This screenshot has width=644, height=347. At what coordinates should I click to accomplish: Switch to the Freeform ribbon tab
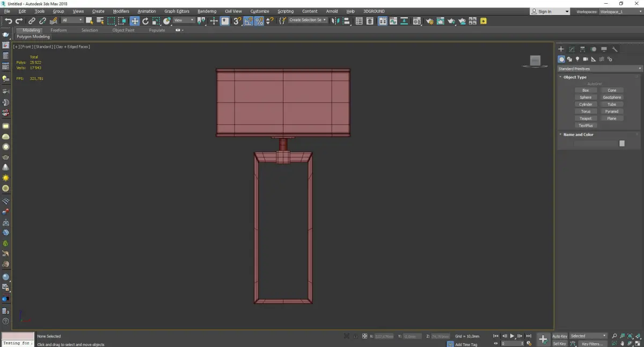click(x=58, y=30)
